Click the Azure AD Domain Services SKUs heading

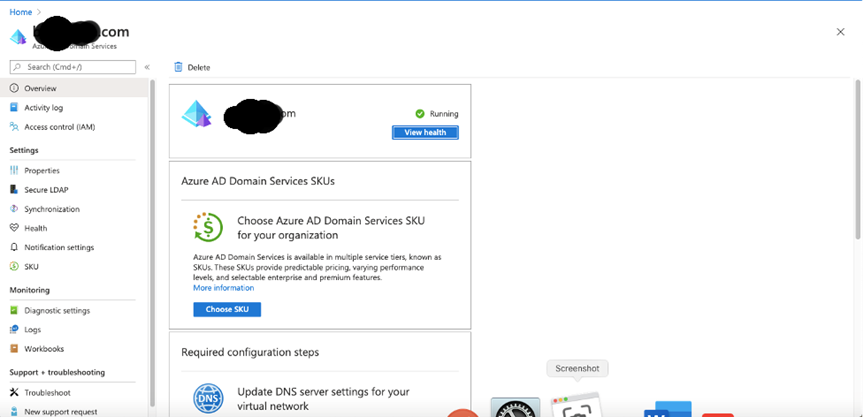coord(258,181)
